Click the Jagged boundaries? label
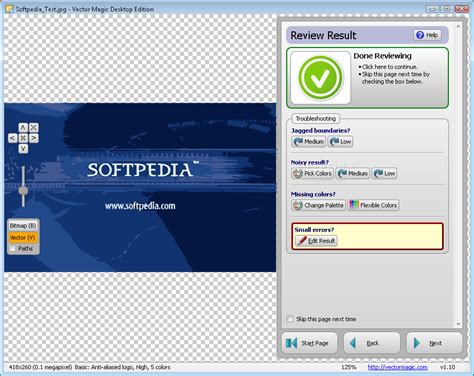 point(320,130)
